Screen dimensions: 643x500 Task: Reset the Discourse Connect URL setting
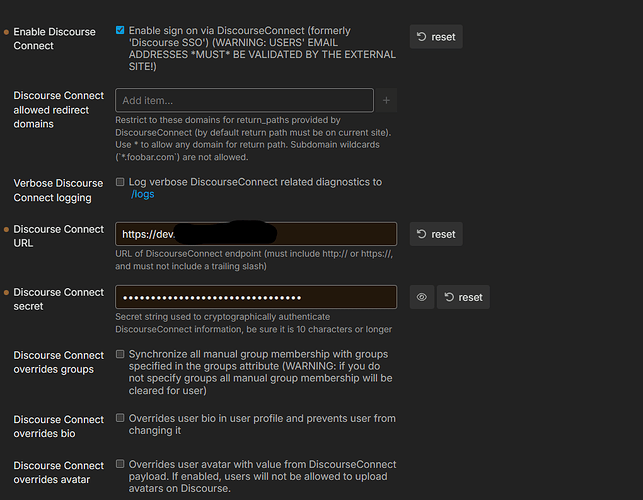[x=436, y=234]
